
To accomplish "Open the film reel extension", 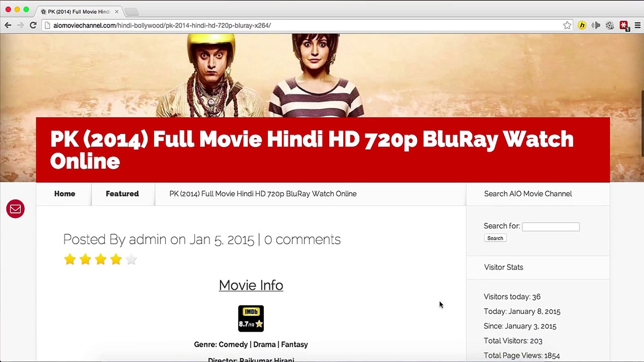I will [x=610, y=25].
